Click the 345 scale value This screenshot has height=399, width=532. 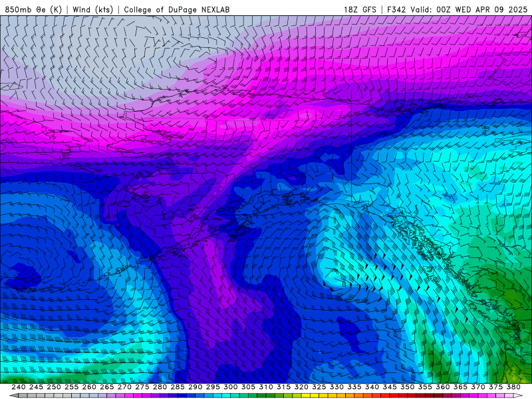coord(390,387)
